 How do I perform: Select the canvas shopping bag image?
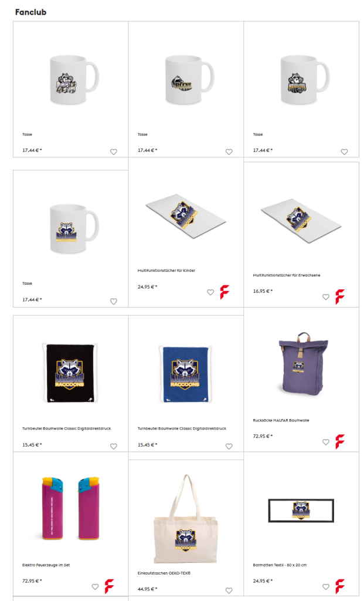point(186,519)
